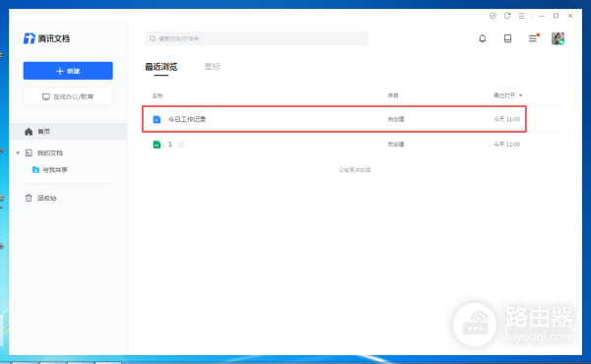
Task: Open the list menu icon with the red dot
Action: click(533, 38)
